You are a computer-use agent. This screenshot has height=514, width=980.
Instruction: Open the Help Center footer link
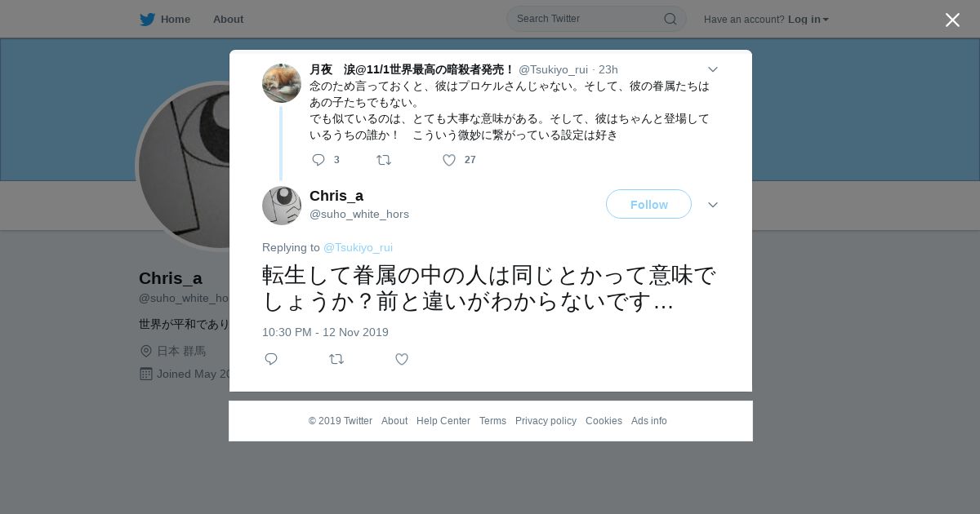tap(443, 421)
